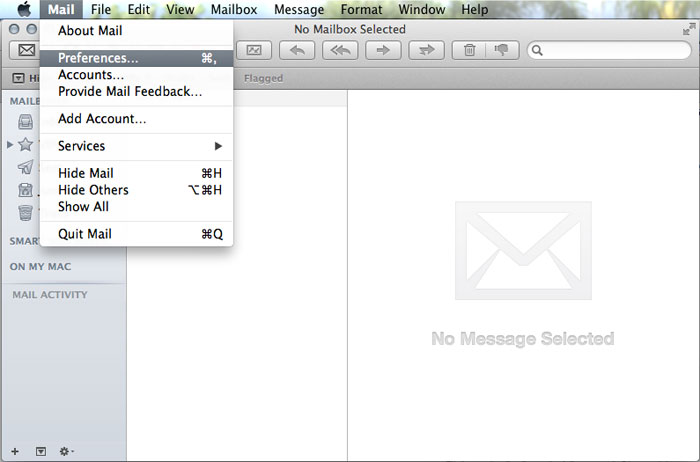Select the Junk bin icon in sidebar
Viewport: 700px width, 462px height.
(x=25, y=190)
